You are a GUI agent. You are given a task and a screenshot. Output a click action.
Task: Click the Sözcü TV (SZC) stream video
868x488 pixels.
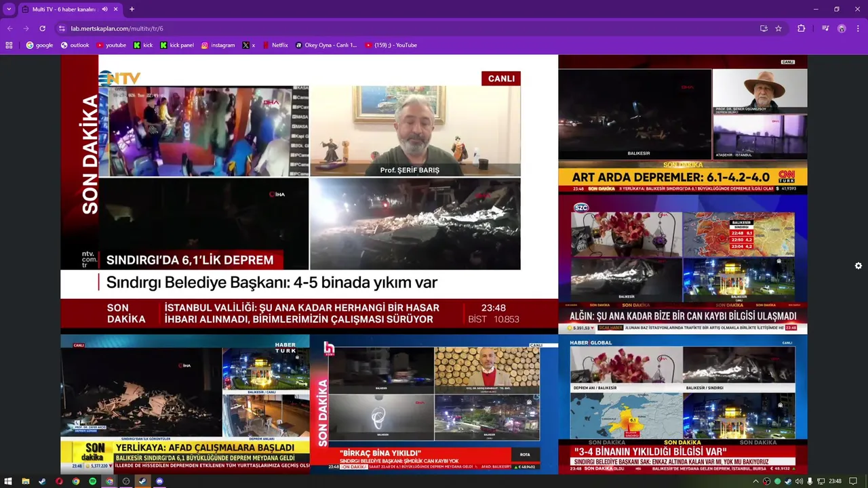(x=683, y=264)
